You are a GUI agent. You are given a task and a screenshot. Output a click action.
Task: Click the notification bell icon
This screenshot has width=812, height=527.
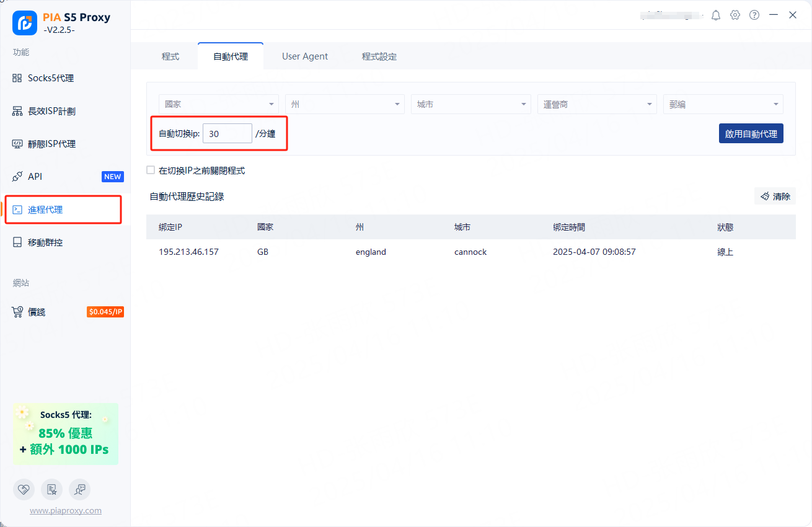(716, 15)
